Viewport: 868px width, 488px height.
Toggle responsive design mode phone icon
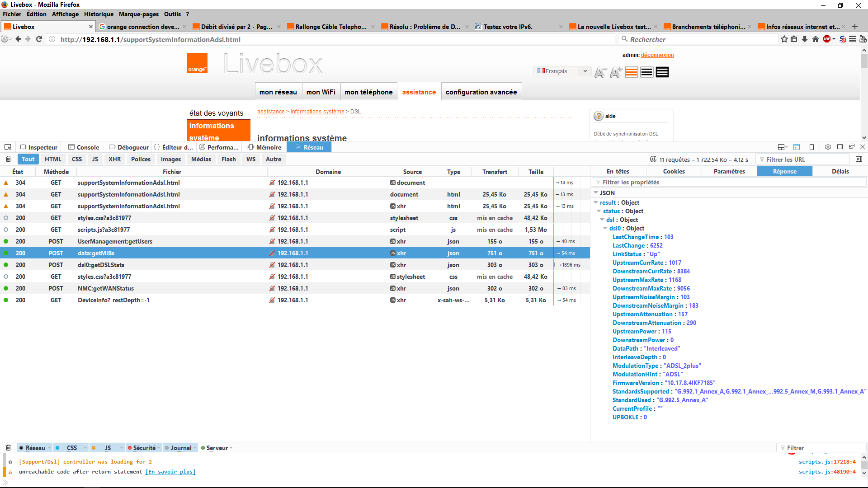coord(811,147)
